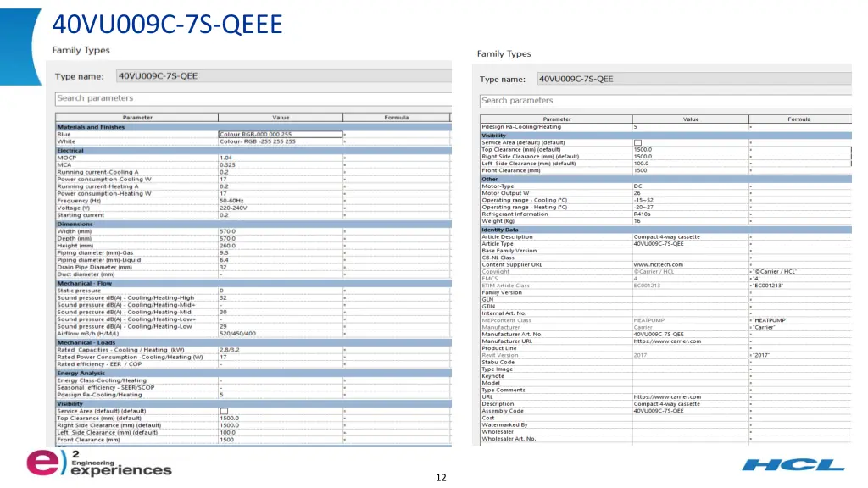Click Search parameters field in left panel
The height and width of the screenshot is (488, 868).
[x=253, y=98]
